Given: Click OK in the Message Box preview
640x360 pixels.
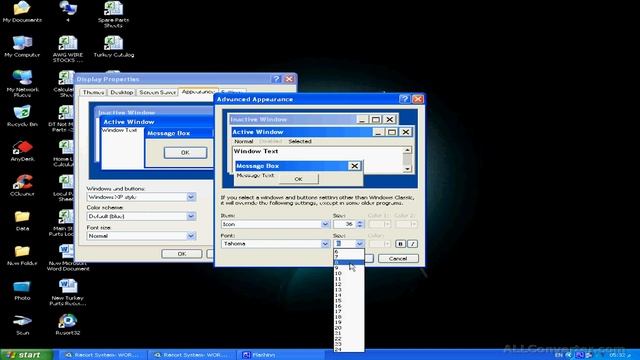Looking at the screenshot, I should tap(298, 179).
